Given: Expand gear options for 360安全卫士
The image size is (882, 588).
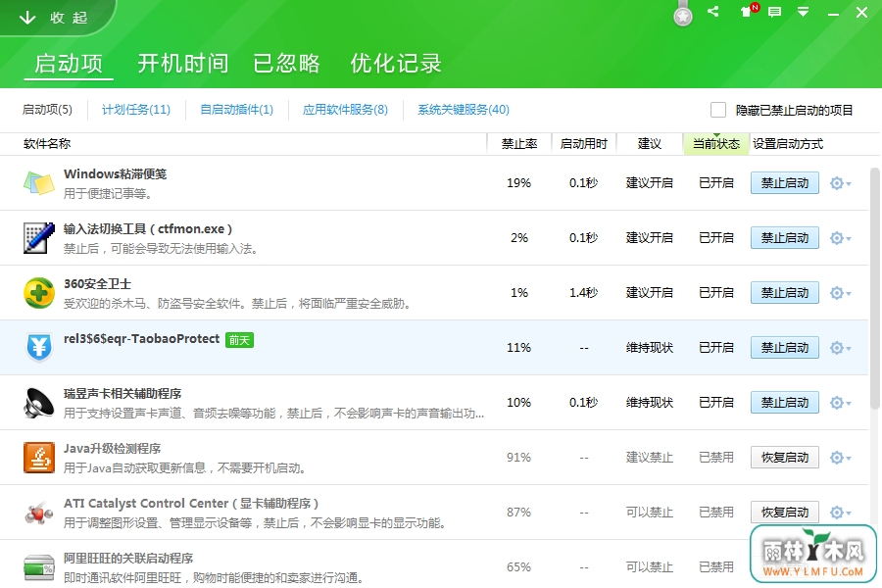Looking at the screenshot, I should 841,293.
